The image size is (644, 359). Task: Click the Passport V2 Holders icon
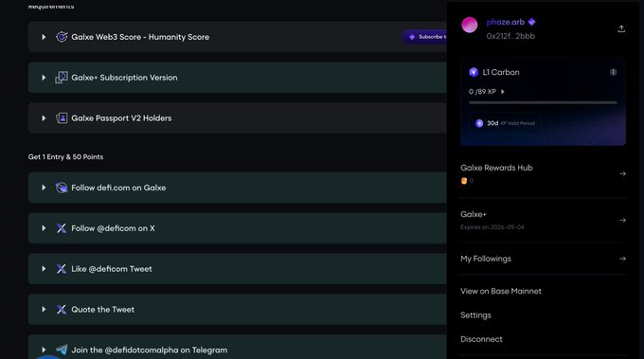click(62, 118)
